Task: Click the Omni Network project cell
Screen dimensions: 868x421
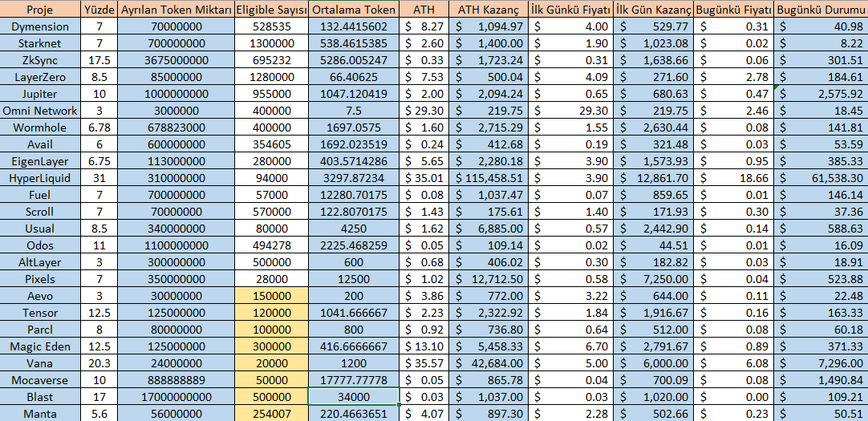Action: coord(40,111)
